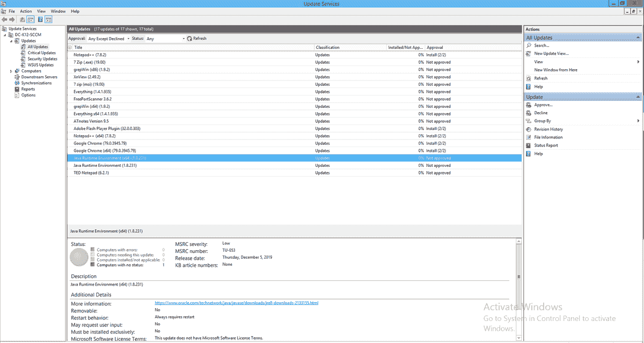The height and width of the screenshot is (343, 644).
Task: Click the details pane scroll-down arrow
Action: (x=519, y=338)
